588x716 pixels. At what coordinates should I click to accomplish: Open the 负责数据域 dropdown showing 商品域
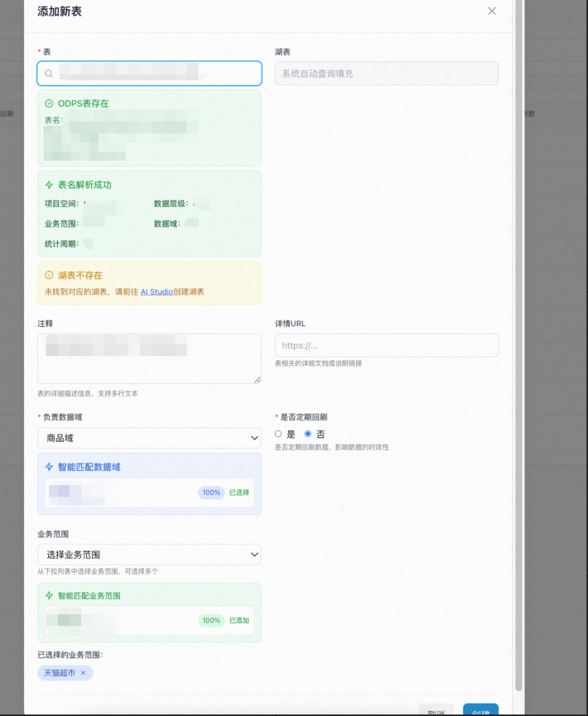pos(149,438)
